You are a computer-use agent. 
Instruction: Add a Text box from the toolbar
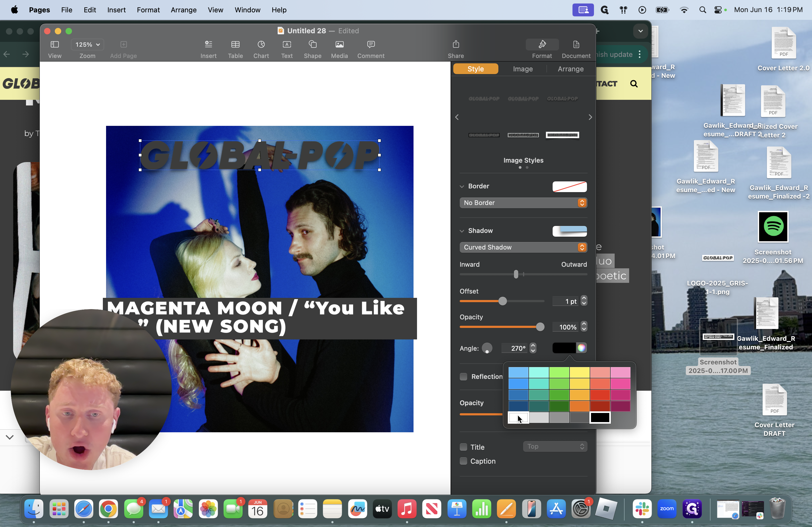287,45
